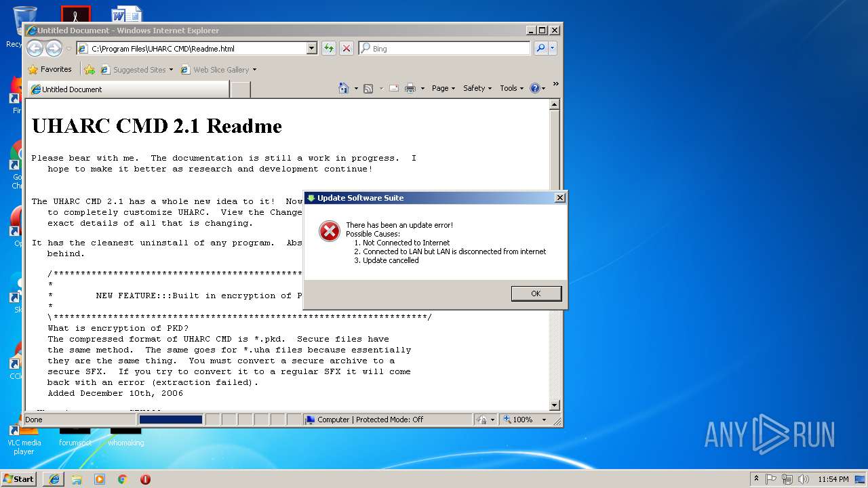
Task: Click the address bar URL field
Action: click(x=197, y=48)
